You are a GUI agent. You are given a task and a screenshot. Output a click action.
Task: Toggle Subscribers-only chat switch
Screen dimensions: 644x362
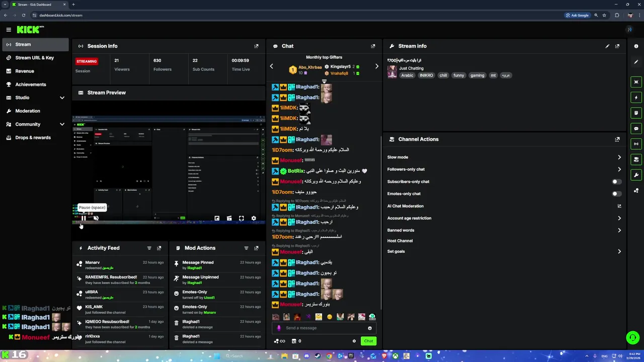(616, 182)
